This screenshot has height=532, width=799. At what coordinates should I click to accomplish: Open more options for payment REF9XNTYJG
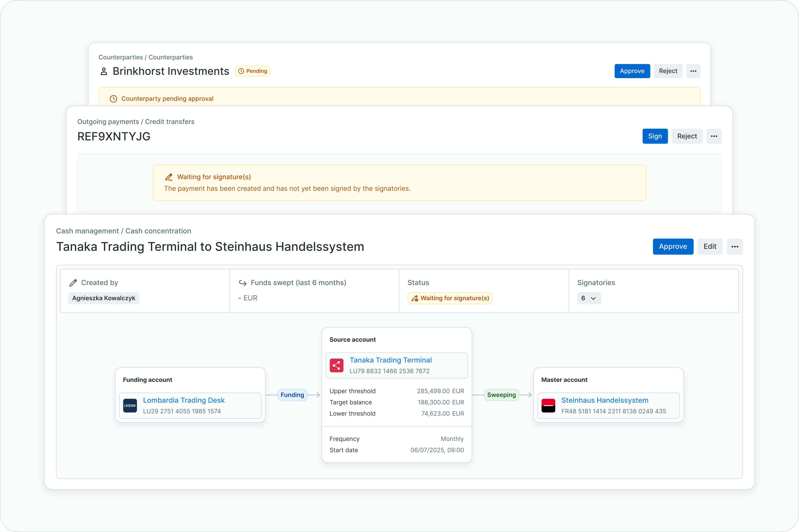714,136
